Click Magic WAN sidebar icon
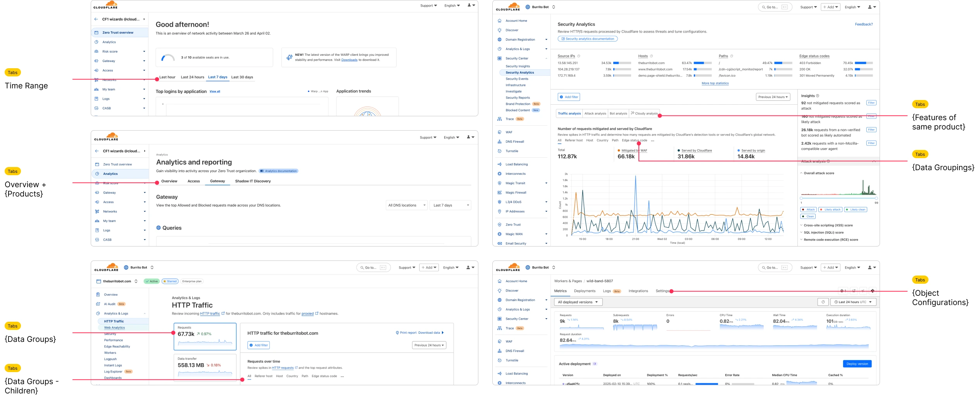 pos(499,234)
